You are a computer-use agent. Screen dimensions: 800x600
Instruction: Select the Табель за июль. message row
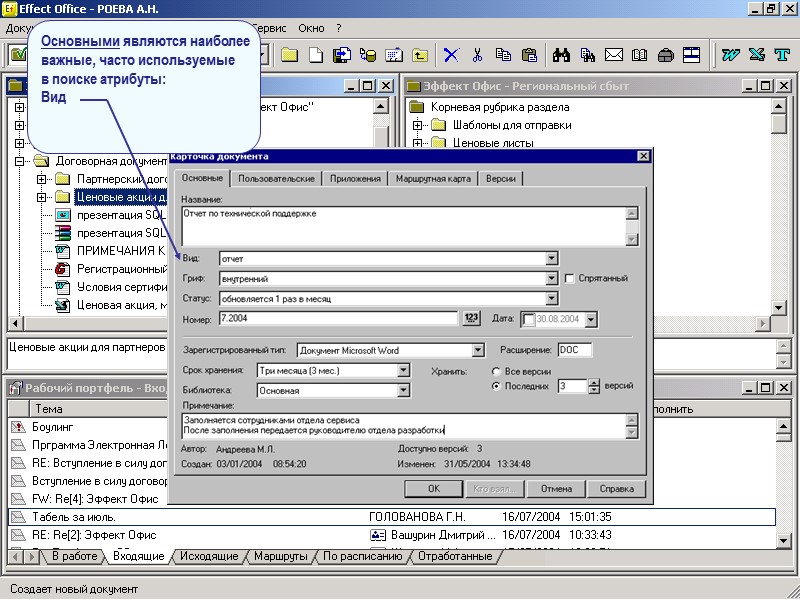[x=392, y=517]
